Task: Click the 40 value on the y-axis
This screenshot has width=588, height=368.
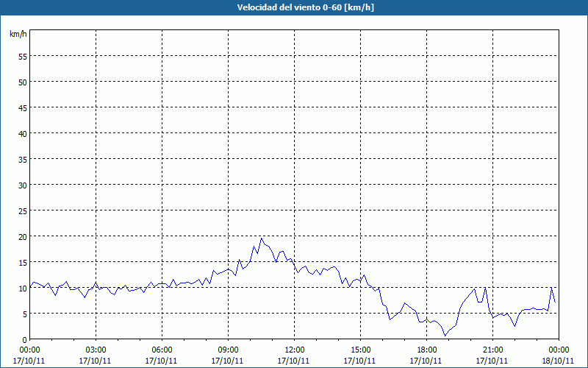Action: click(x=22, y=133)
